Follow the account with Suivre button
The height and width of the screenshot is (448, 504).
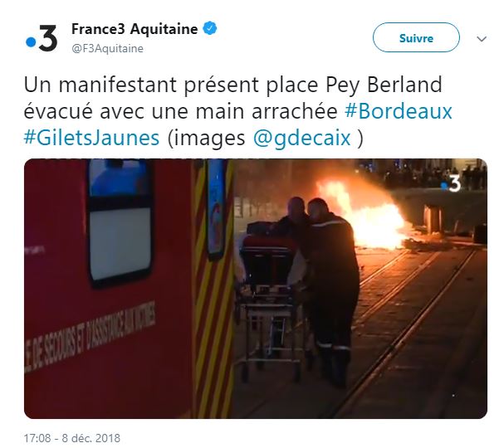[x=416, y=38]
